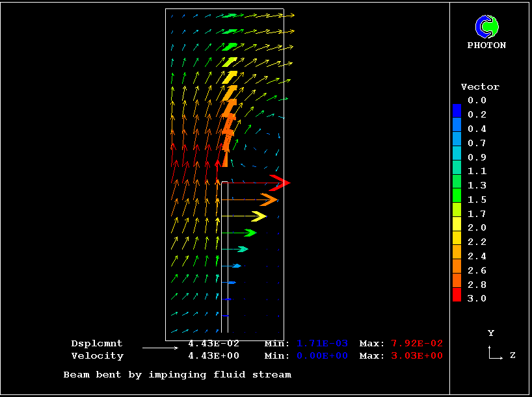Select the large red arrow at beam top
This screenshot has width=532, height=397.
tap(280, 182)
